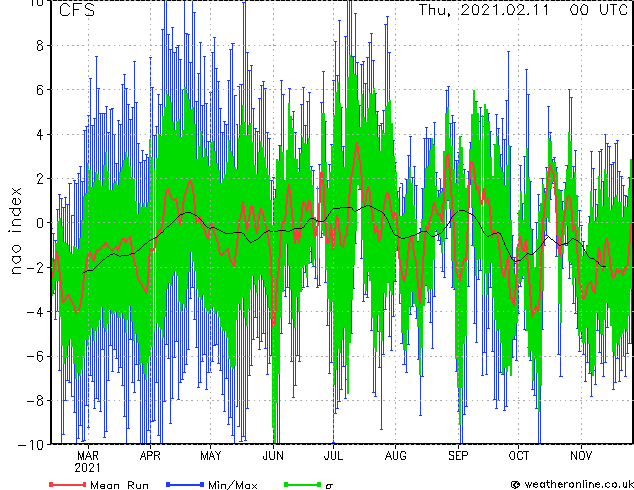Screen dimensions: 634x490
Task: Click the green sigma legend swatch
Action: (x=303, y=484)
